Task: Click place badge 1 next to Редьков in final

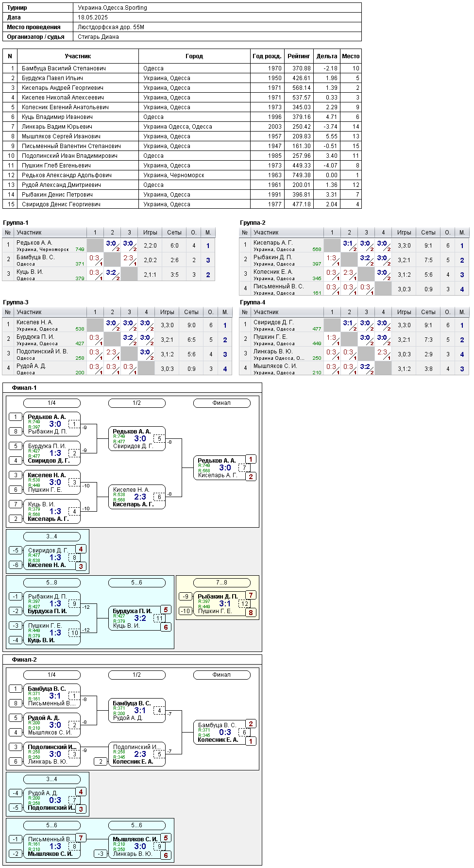Action: 251,459
